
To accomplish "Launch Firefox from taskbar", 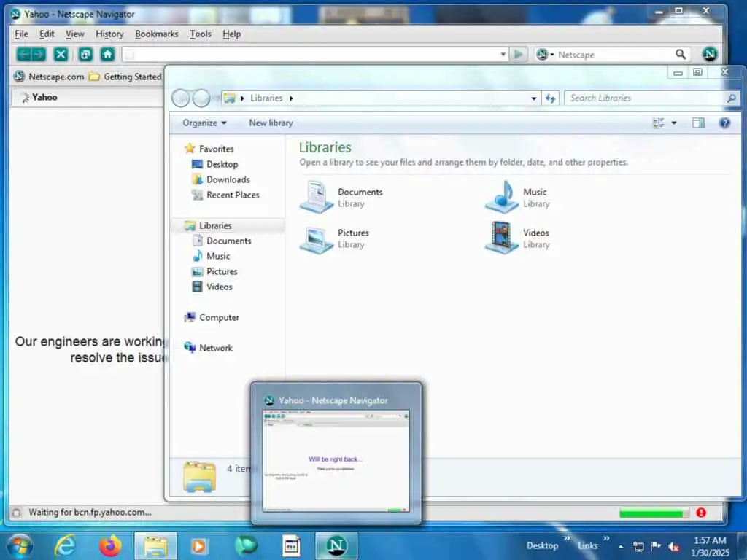I will (x=110, y=545).
